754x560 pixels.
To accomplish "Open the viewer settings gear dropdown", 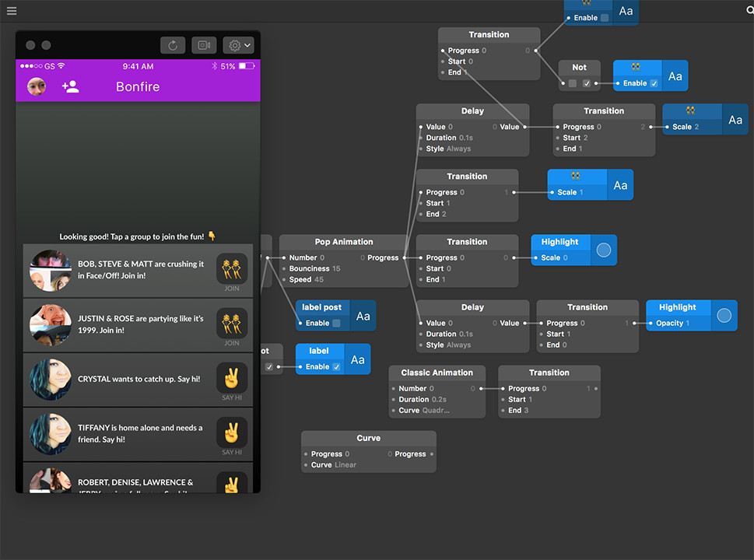I will [237, 45].
